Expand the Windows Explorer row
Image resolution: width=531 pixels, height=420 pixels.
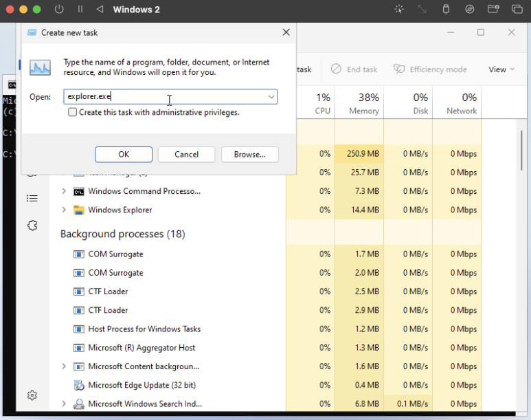click(64, 210)
